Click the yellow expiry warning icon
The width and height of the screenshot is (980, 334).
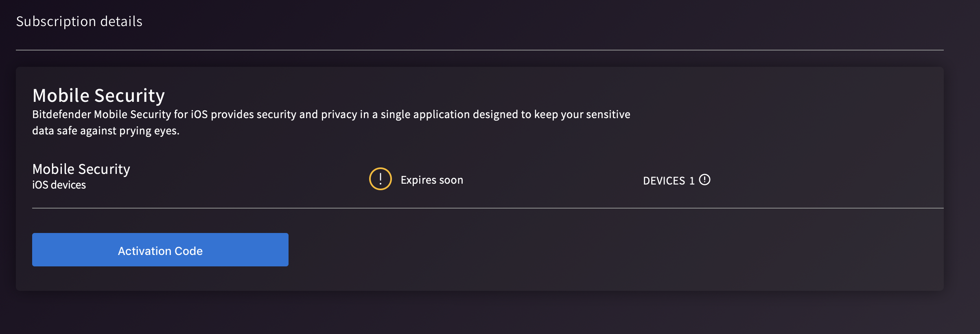click(x=380, y=179)
